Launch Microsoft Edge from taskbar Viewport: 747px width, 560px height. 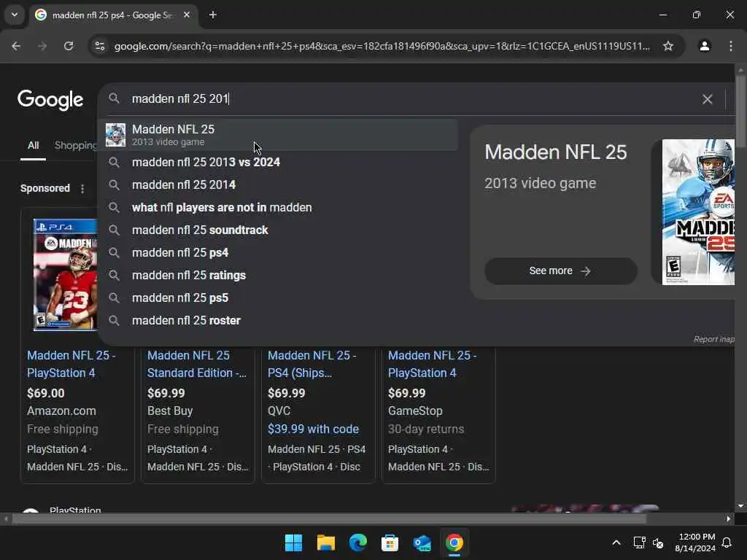[357, 542]
